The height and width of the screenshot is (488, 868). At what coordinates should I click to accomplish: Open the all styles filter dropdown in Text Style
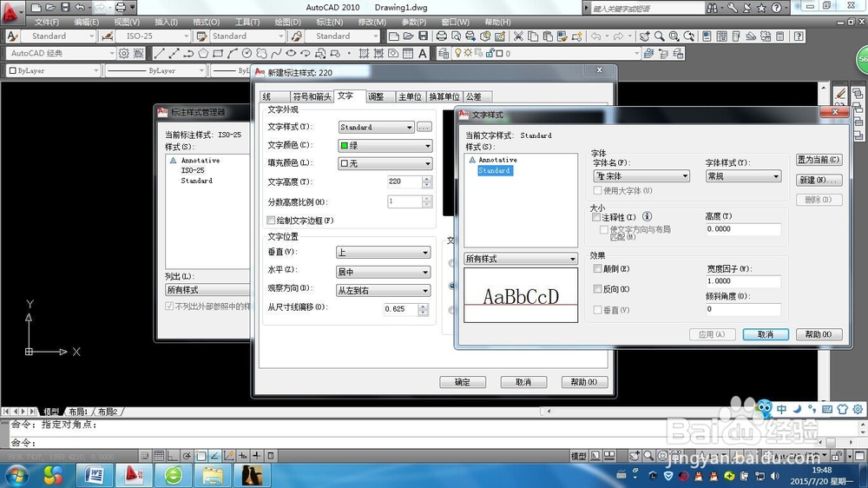click(x=520, y=259)
